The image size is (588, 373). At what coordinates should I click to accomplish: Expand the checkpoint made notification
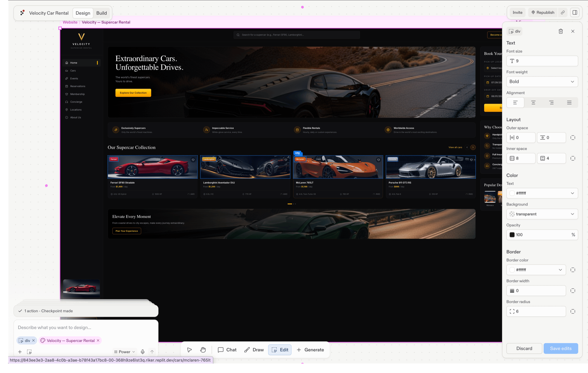pyautogui.click(x=86, y=311)
